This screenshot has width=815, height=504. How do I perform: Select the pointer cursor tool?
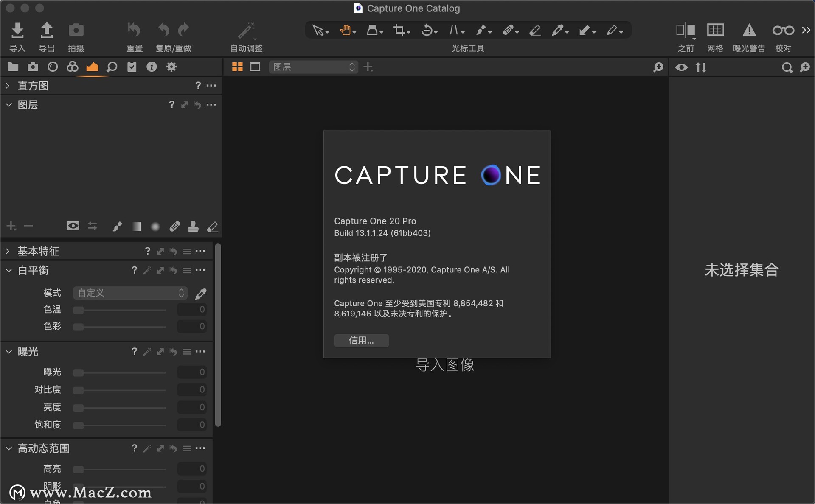pyautogui.click(x=320, y=30)
